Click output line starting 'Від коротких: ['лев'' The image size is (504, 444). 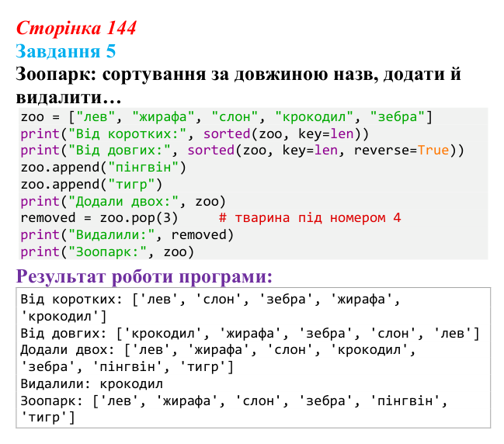click(x=210, y=300)
